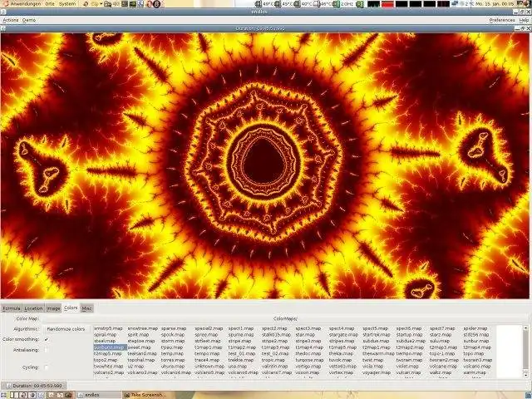Open the Take Screenshot taskbar entry
The width and height of the screenshot is (532, 399).
[145, 395]
